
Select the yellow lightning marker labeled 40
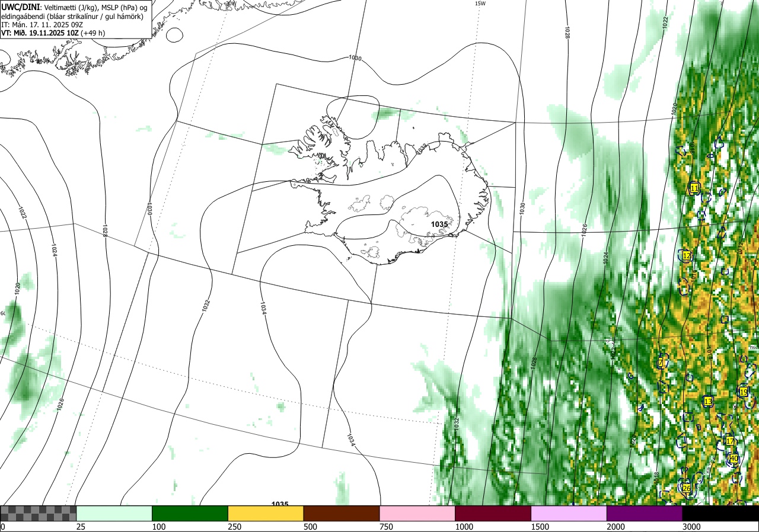(x=734, y=459)
